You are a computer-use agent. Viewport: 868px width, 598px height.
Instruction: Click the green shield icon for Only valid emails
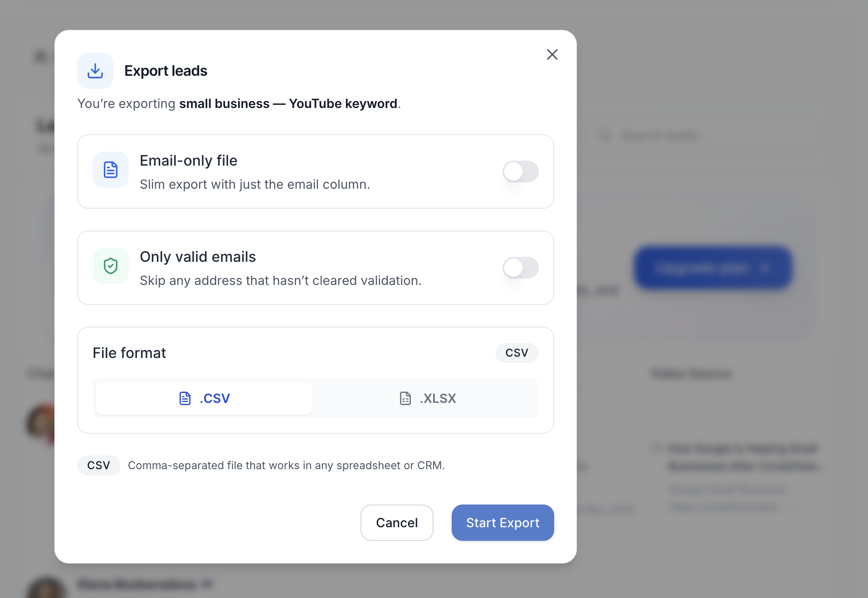tap(110, 266)
